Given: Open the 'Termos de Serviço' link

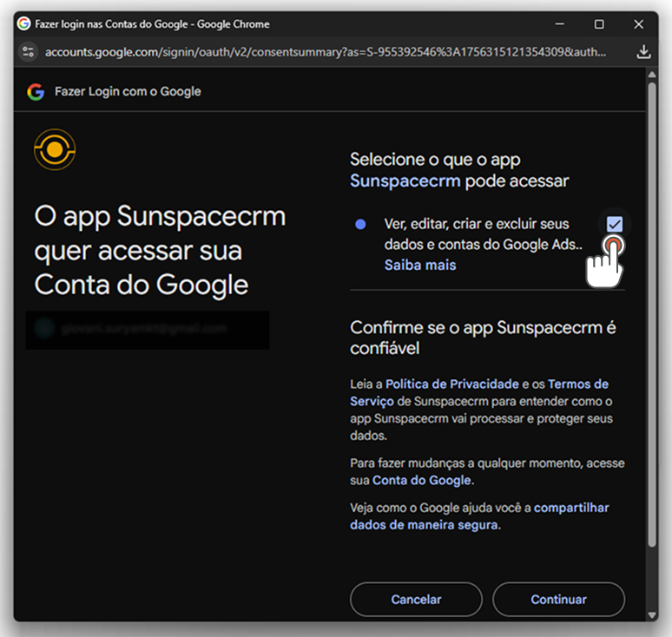Looking at the screenshot, I should pyautogui.click(x=577, y=384).
